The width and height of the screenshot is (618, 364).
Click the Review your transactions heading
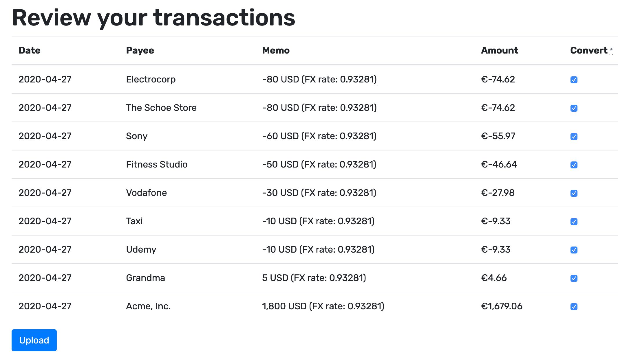tap(153, 18)
